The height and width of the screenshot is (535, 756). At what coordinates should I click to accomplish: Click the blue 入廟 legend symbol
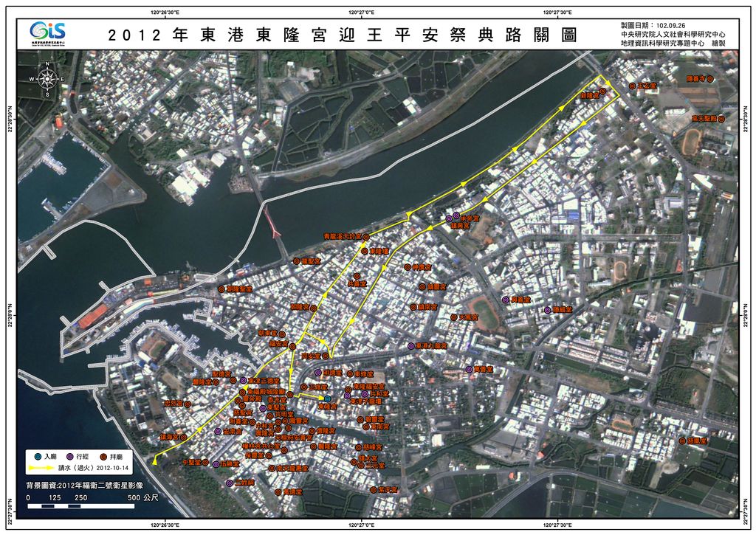coord(36,457)
